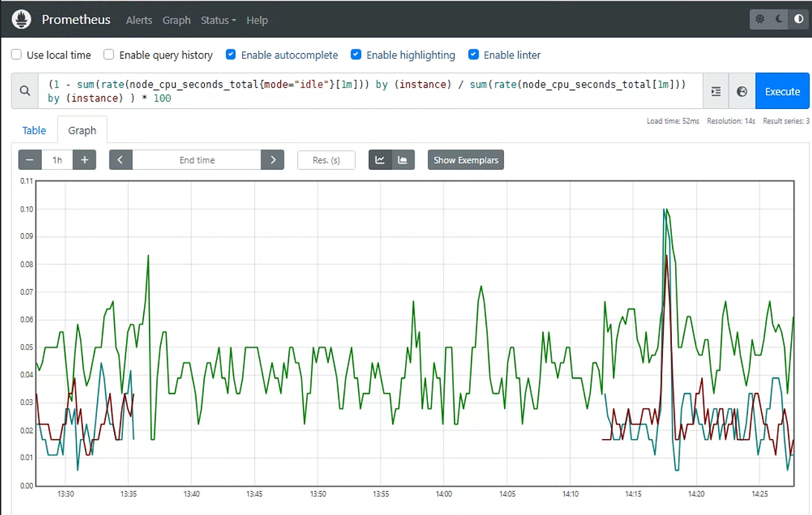Show the stacked area chart
The image size is (812, 515).
[403, 160]
